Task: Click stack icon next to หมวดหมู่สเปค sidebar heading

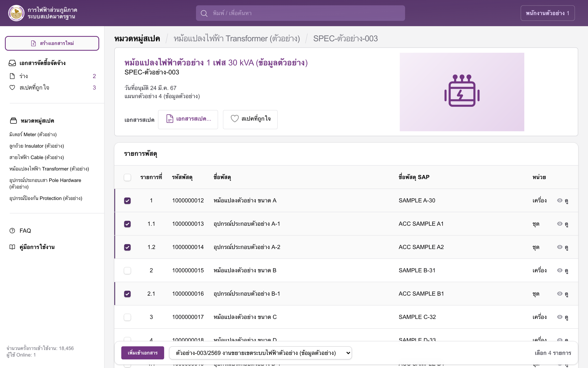Action: [x=14, y=121]
